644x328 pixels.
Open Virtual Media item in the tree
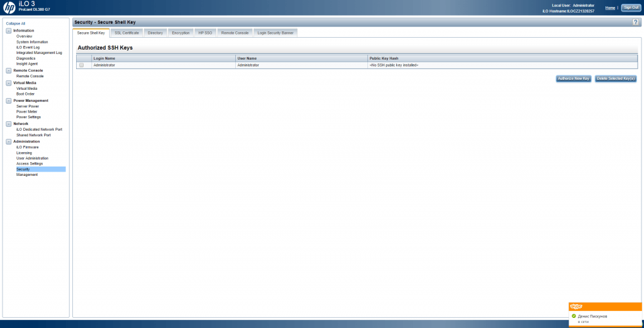[26, 88]
